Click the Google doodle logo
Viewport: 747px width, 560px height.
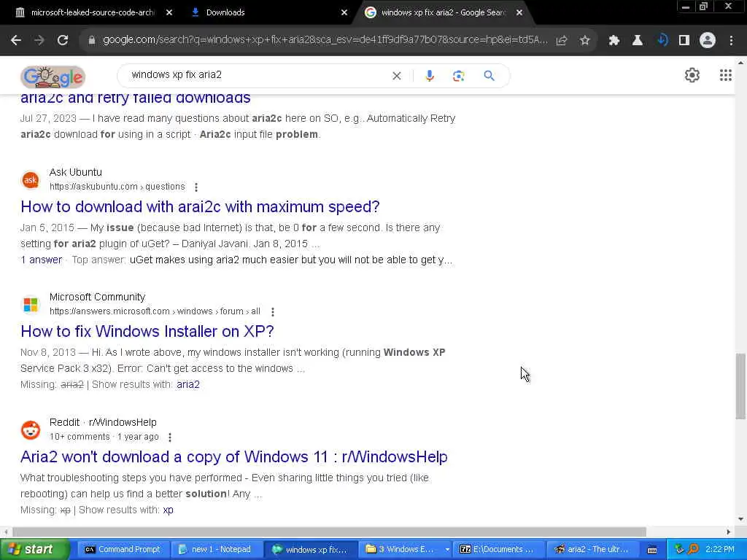pyautogui.click(x=53, y=77)
